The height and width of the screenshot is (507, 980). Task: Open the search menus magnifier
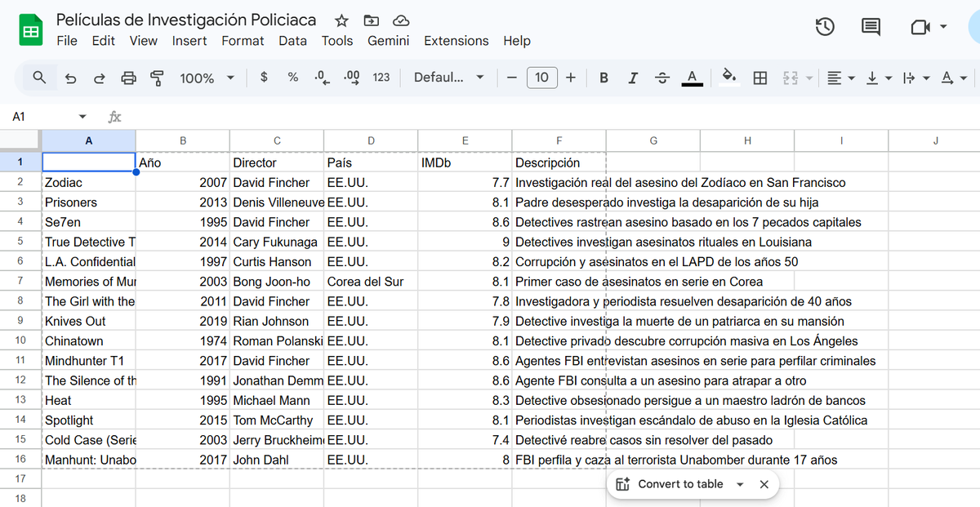point(39,78)
